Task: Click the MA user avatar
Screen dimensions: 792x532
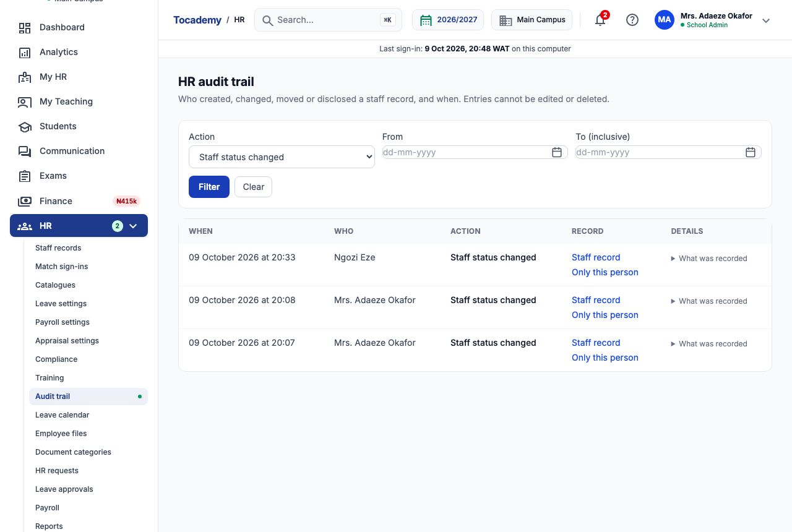Action: (665, 20)
